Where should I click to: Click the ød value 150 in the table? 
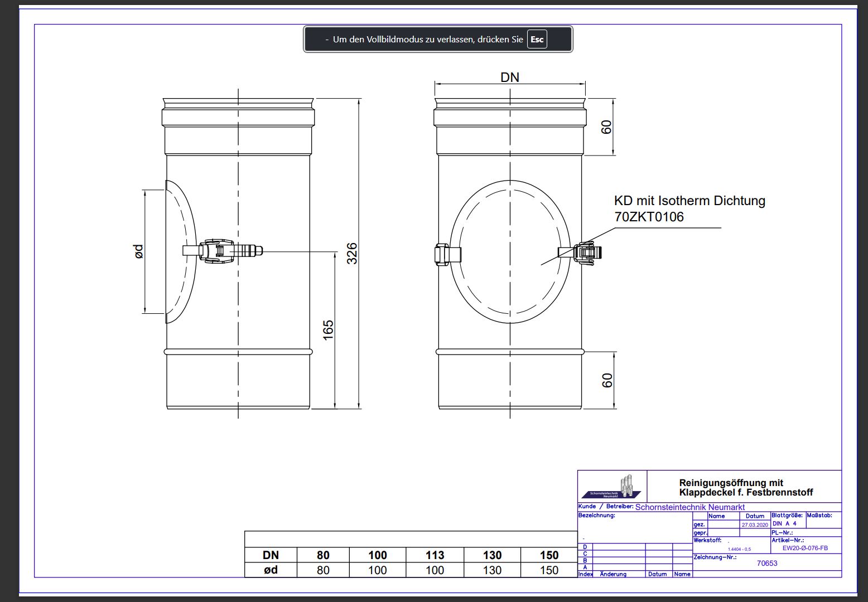coord(549,570)
